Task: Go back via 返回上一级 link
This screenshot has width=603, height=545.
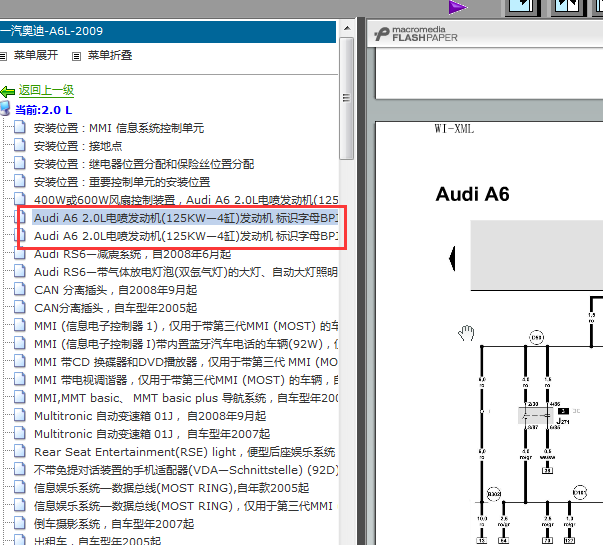Action: click(46, 90)
